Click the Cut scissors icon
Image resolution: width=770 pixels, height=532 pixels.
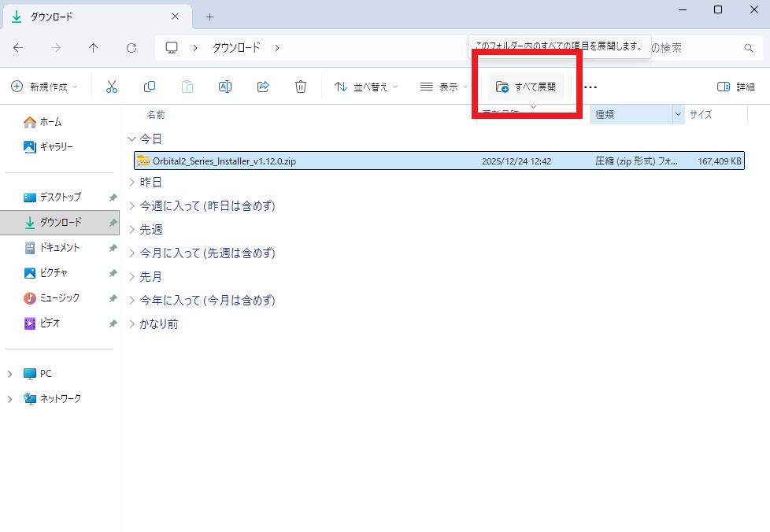[x=112, y=87]
